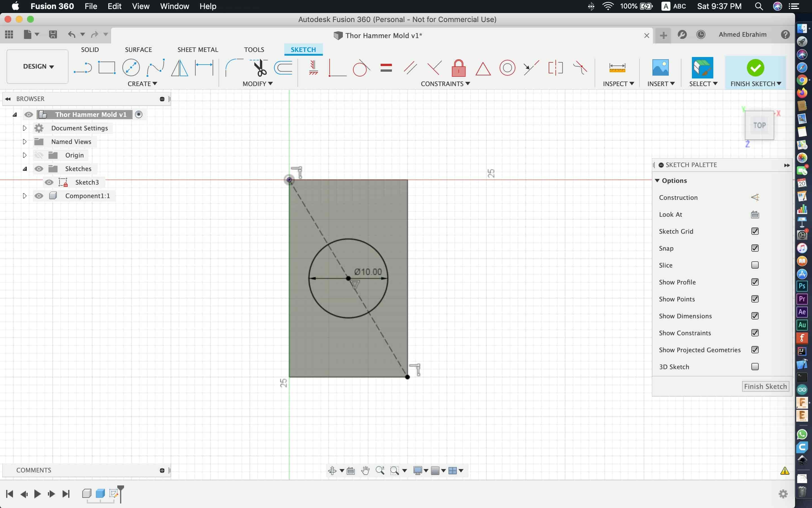The image size is (812, 508).
Task: Switch to the SURFACE tab
Action: click(138, 49)
